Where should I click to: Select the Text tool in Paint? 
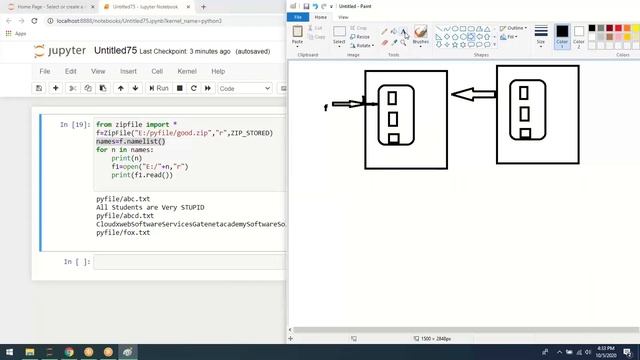click(x=403, y=31)
